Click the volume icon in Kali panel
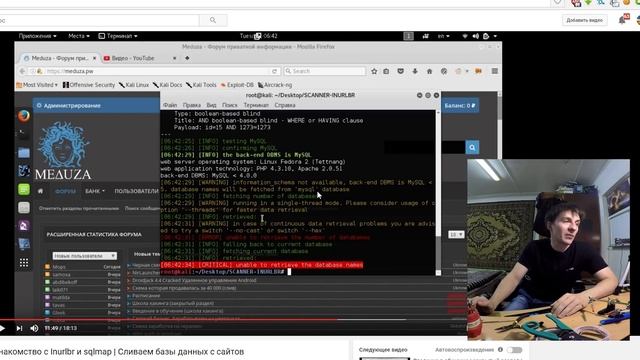This screenshot has height=360, width=640. click(x=476, y=36)
